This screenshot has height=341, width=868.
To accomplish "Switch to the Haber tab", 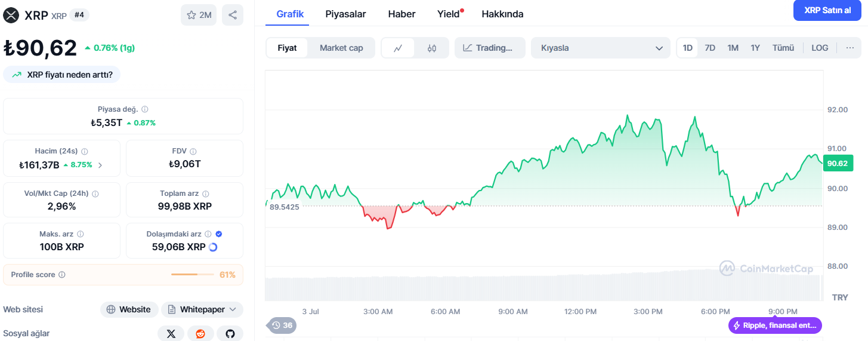I will coord(401,14).
